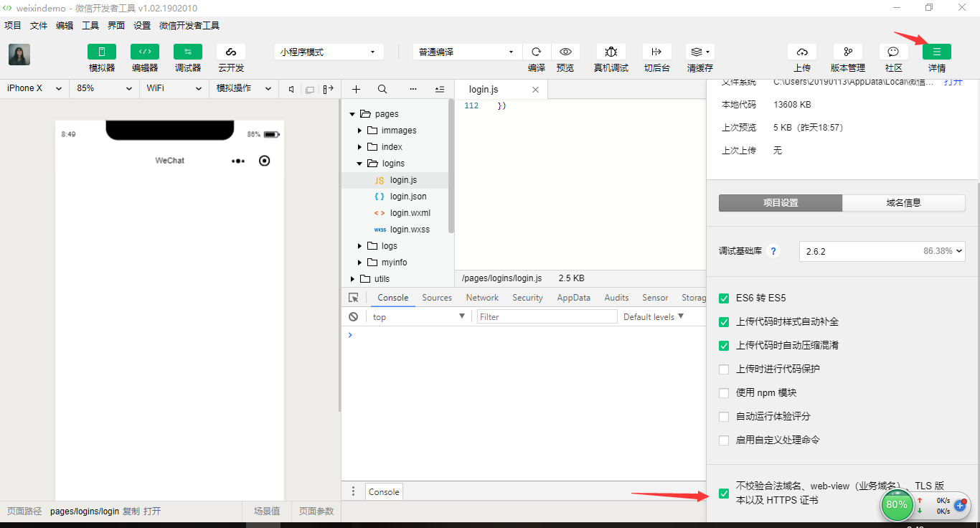The image size is (980, 528).
Task: Open the 调试基础库 2.6.2 dropdown
Action: [x=882, y=252]
